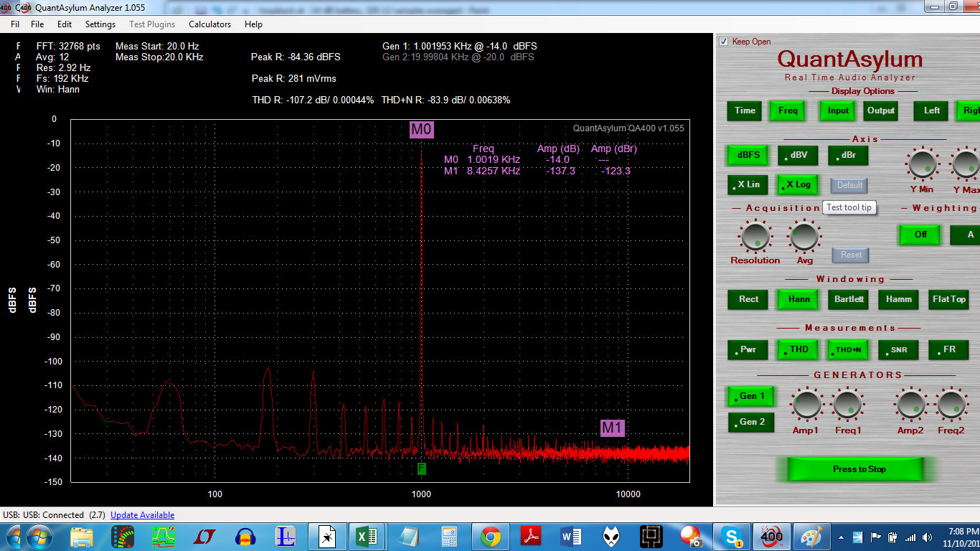Click the Y Min knob
Screen dimensions: 980x551
(x=923, y=164)
